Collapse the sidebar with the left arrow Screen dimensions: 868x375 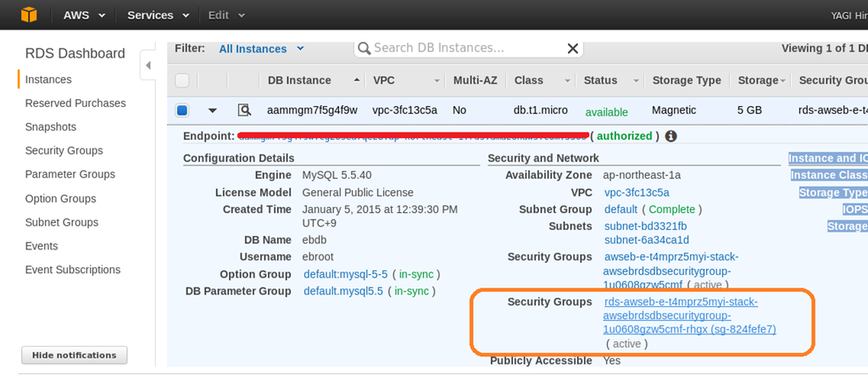click(x=148, y=65)
